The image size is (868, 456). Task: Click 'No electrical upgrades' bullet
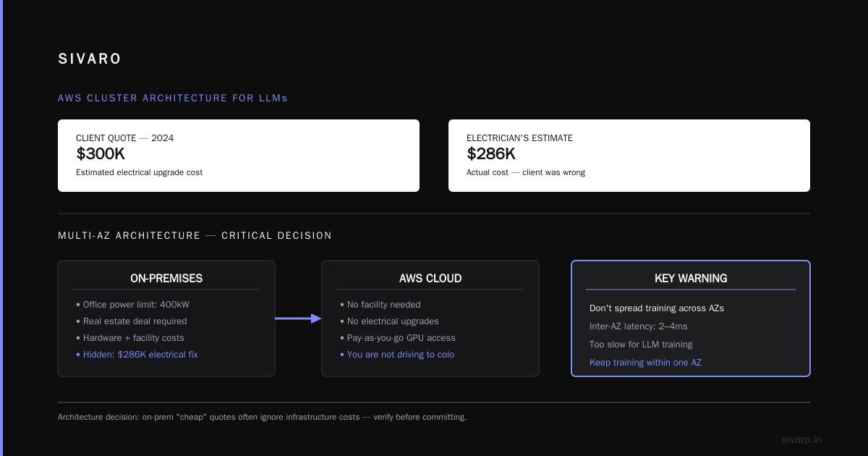pyautogui.click(x=389, y=321)
